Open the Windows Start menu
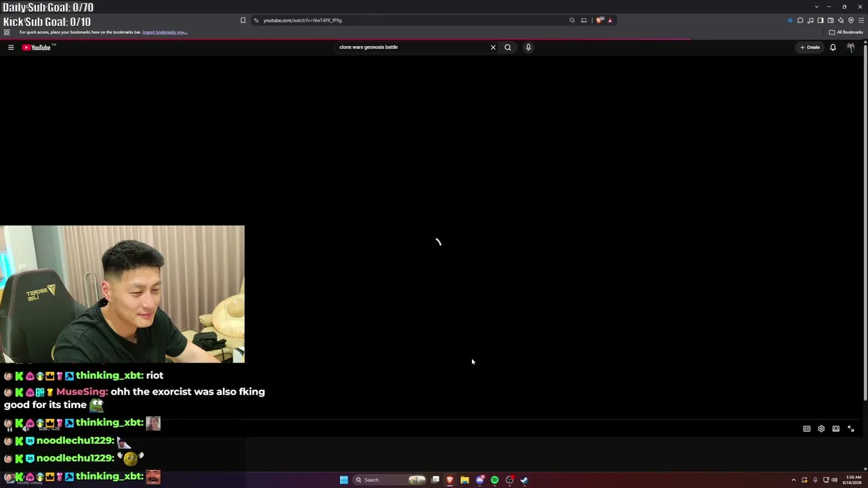This screenshot has height=488, width=868. coord(344,480)
